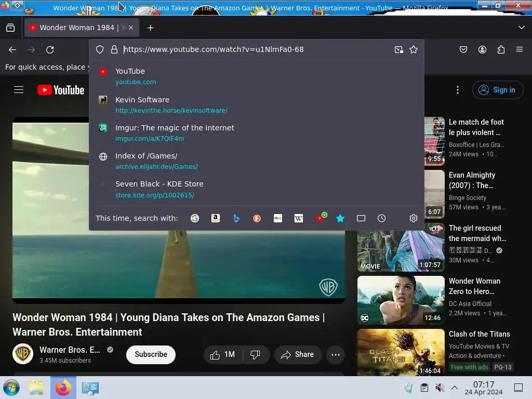Open Firefox account icon
This screenshot has width=532, height=399.
pos(482,49)
